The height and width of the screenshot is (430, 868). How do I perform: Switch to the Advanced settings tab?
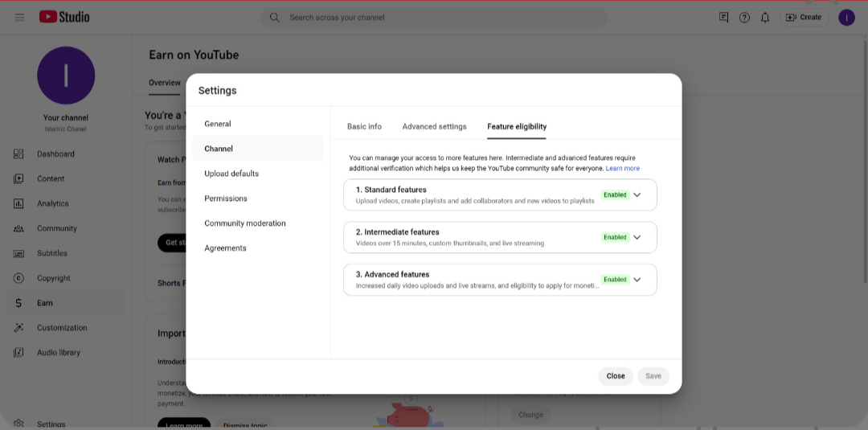click(435, 127)
